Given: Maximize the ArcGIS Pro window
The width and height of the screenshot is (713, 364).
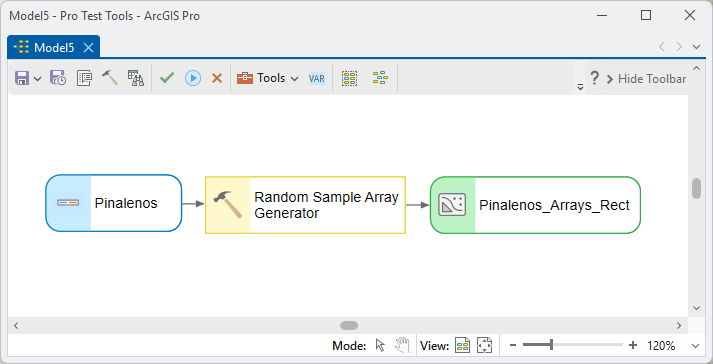Looking at the screenshot, I should pyautogui.click(x=646, y=15).
